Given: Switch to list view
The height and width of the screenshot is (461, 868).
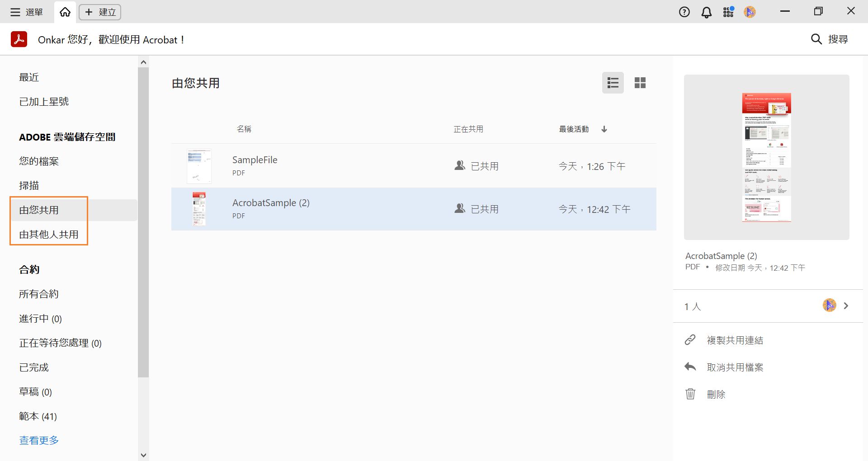Looking at the screenshot, I should [x=613, y=83].
